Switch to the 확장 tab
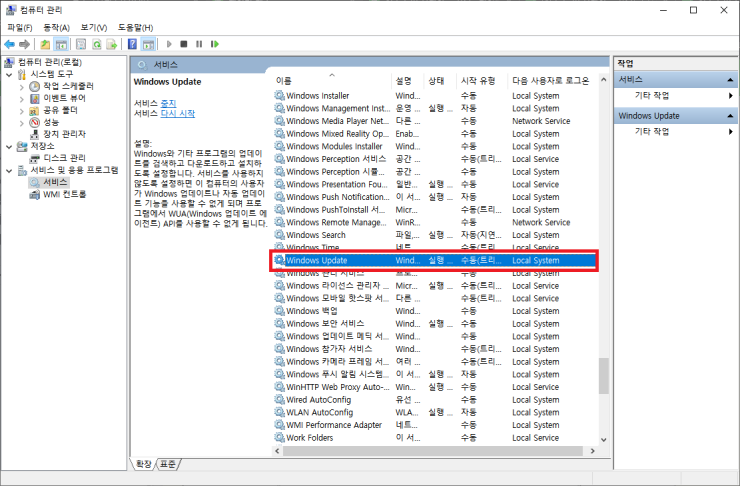 coord(143,464)
